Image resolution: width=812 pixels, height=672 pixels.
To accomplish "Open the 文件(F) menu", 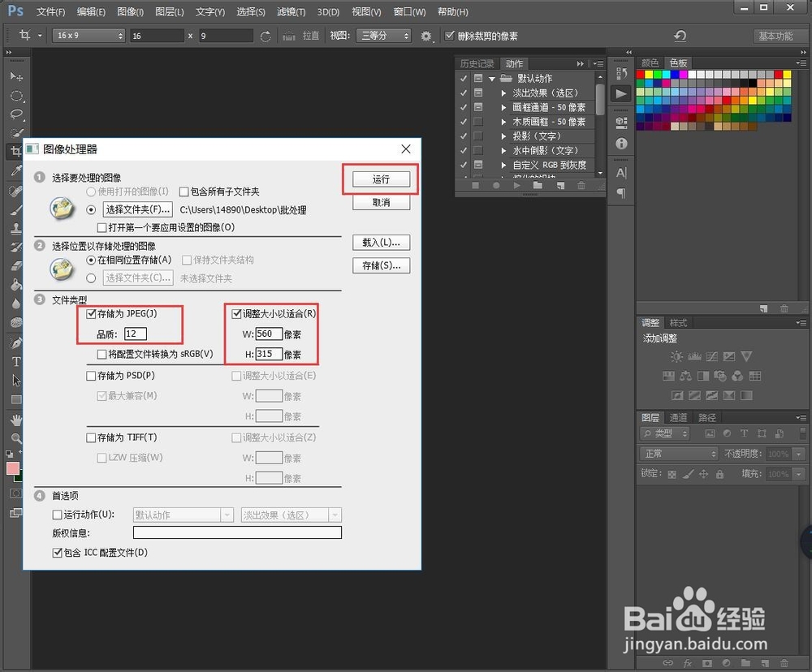I will tap(50, 11).
